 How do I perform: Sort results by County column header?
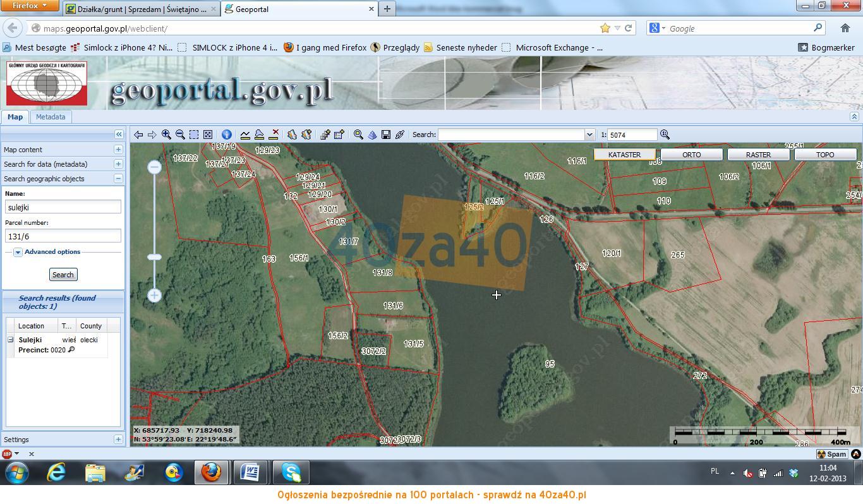91,326
